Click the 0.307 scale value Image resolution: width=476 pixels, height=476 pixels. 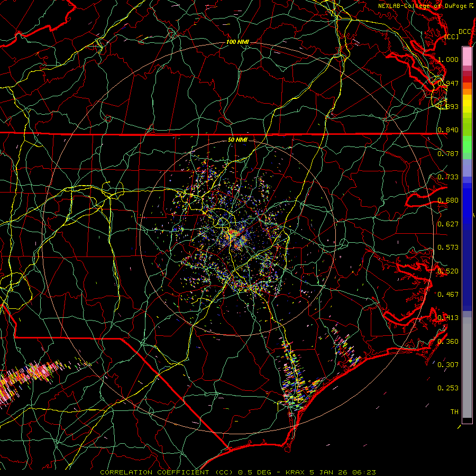click(x=448, y=364)
